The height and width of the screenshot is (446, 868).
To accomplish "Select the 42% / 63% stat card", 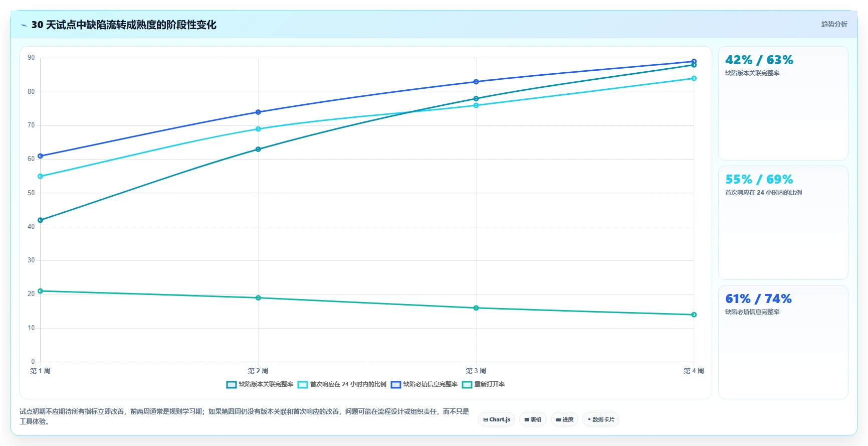I will click(x=783, y=103).
